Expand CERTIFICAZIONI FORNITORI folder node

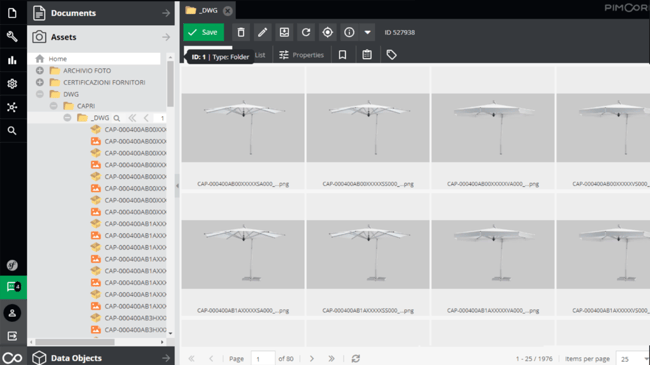tap(40, 82)
